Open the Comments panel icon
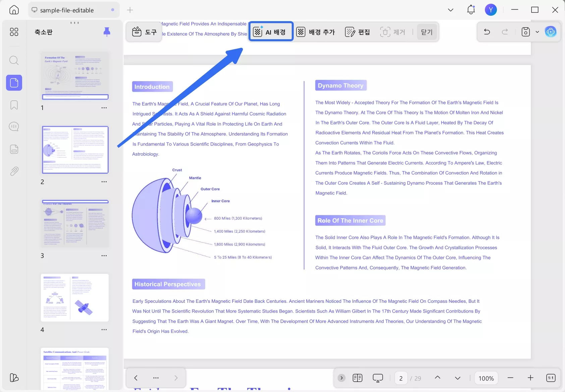 point(14,127)
